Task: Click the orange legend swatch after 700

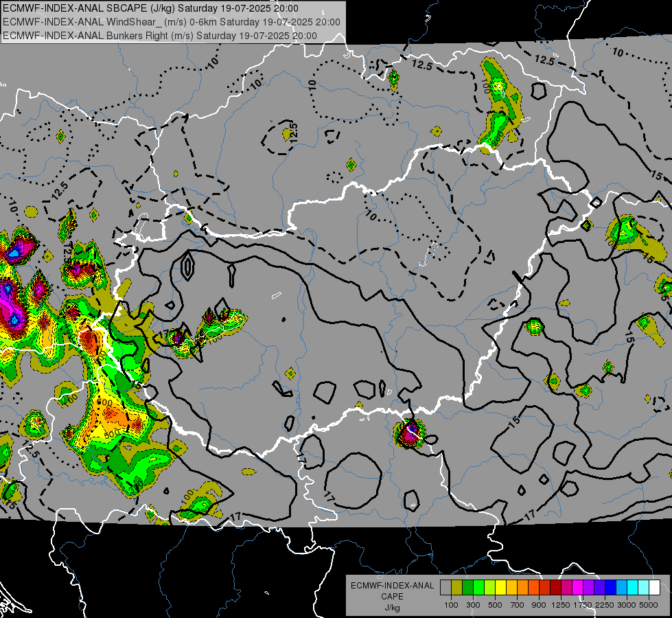Action: (x=522, y=588)
